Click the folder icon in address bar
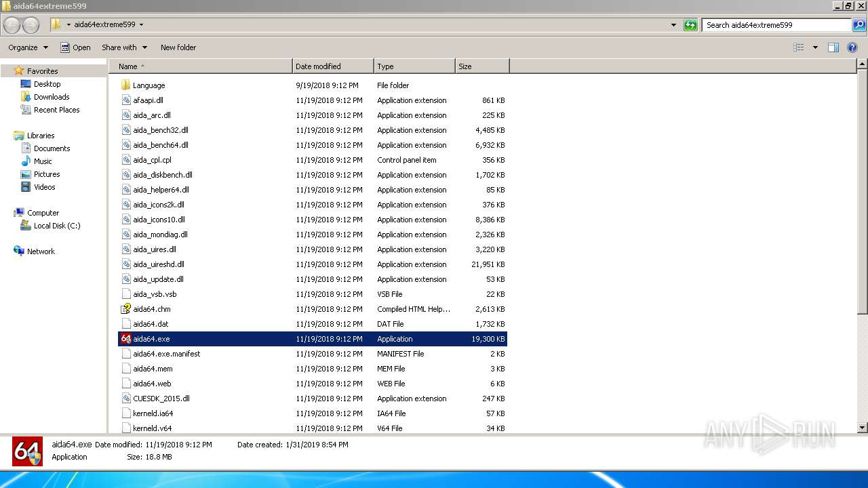Viewport: 868px width, 488px height. 56,24
